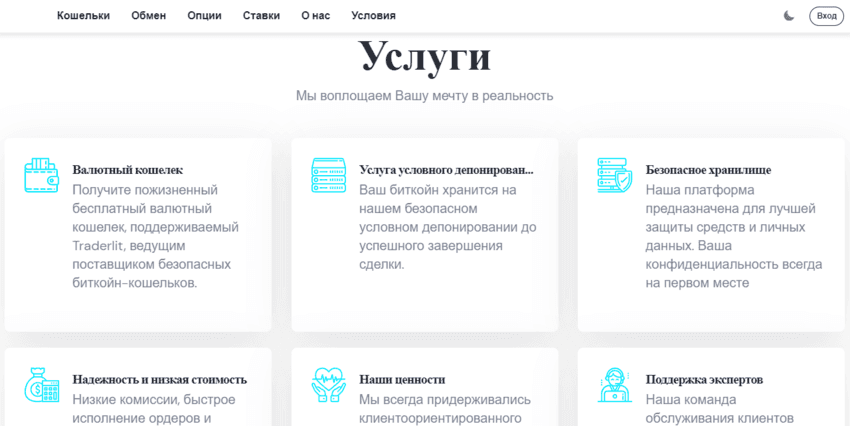Click the text Наша команда обслуживания клиентов
The height and width of the screenshot is (426, 850).
point(720,409)
